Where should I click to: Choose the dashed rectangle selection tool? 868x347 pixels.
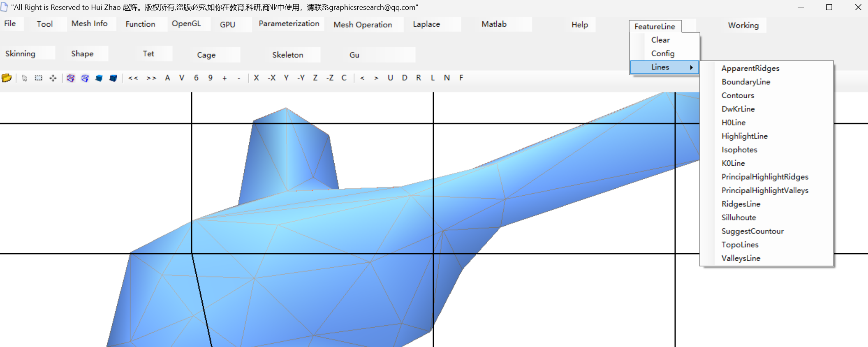[x=39, y=78]
